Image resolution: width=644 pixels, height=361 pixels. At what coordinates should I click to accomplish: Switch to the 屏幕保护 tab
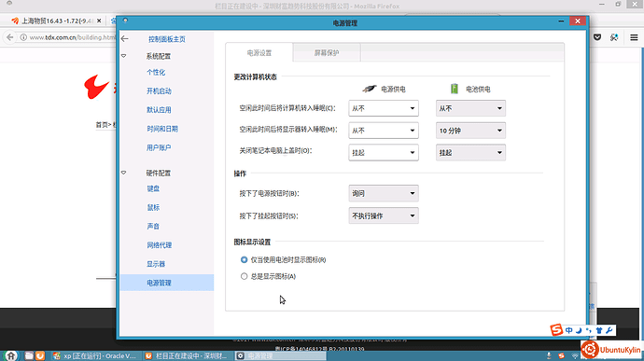[x=327, y=52]
